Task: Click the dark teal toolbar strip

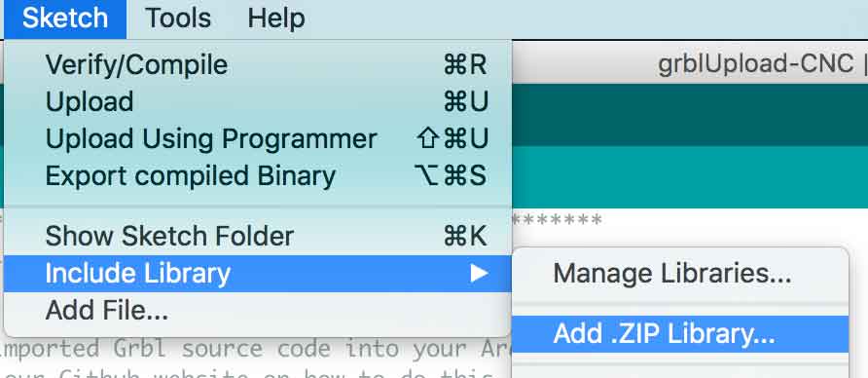Action: pyautogui.click(x=689, y=115)
